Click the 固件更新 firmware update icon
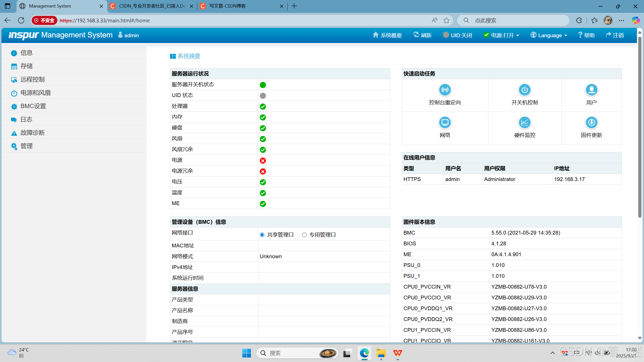Image resolution: width=644 pixels, height=362 pixels. [x=591, y=123]
